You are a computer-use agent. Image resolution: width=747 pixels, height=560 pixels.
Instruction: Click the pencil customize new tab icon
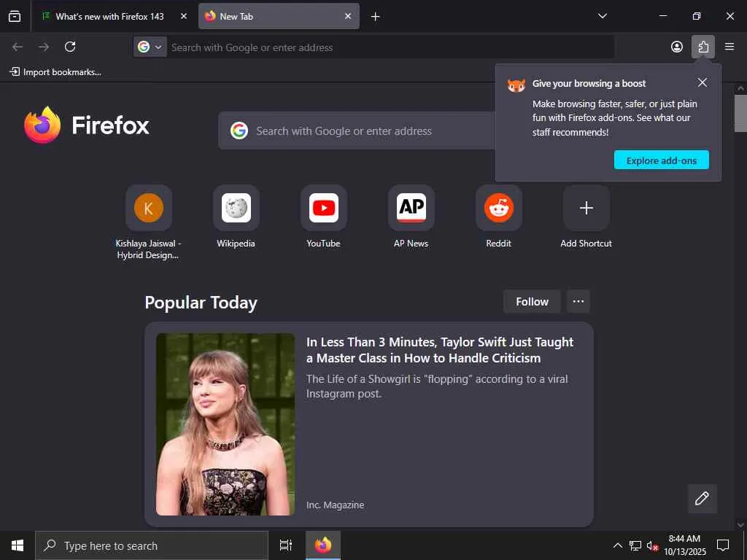[702, 498]
